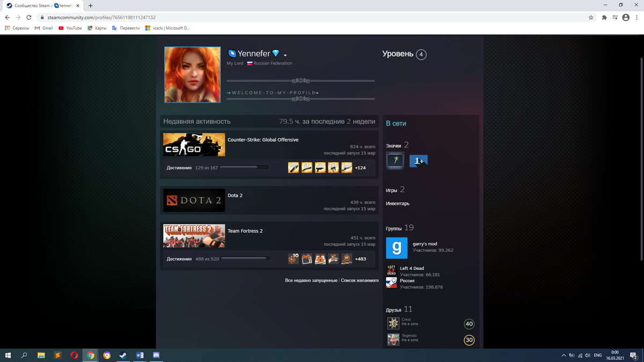Click the Dota 2 title link
This screenshot has height=362, width=644.
[x=235, y=195]
